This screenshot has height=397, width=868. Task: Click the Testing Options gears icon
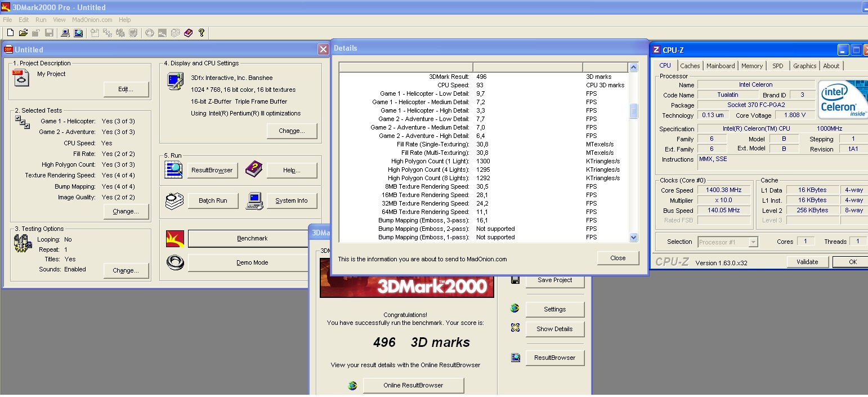pyautogui.click(x=22, y=243)
